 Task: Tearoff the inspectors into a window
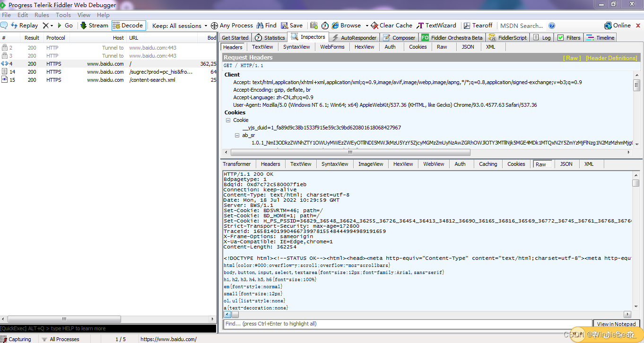(x=478, y=26)
